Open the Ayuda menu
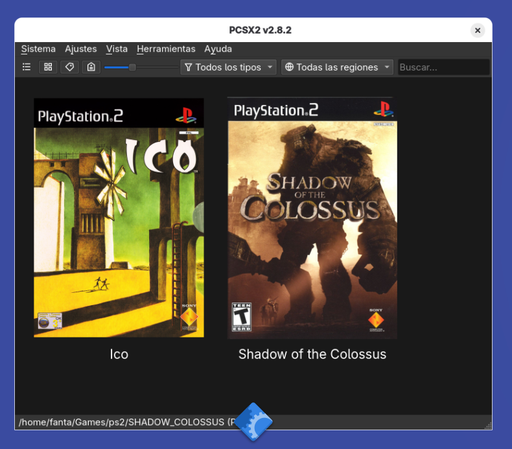This screenshot has height=449, width=512. click(218, 49)
